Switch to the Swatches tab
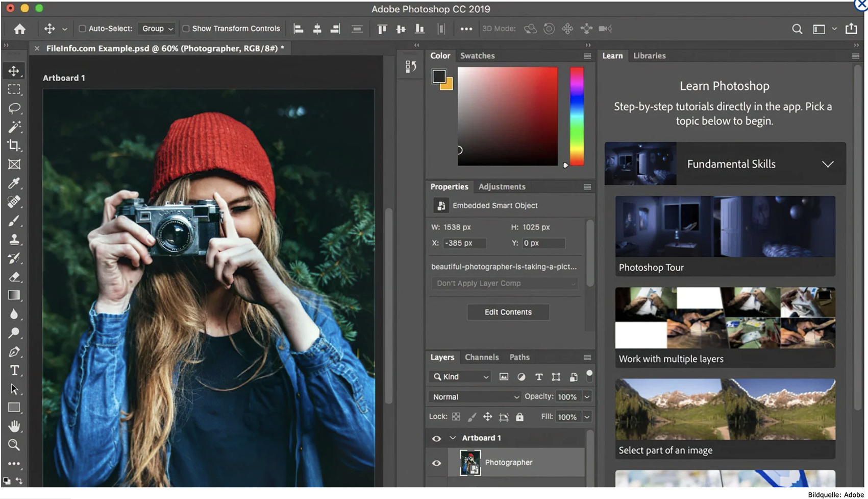Viewport: 868px width, 499px height. [x=477, y=56]
